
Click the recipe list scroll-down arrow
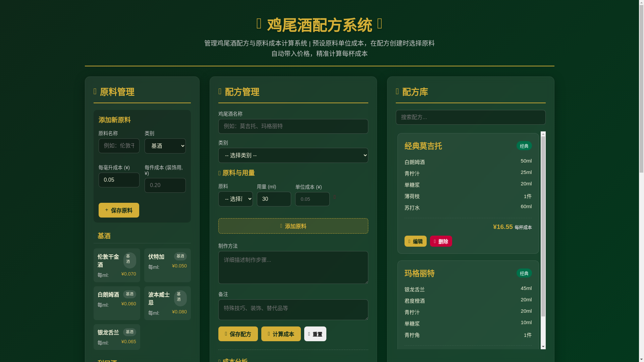[x=543, y=347]
